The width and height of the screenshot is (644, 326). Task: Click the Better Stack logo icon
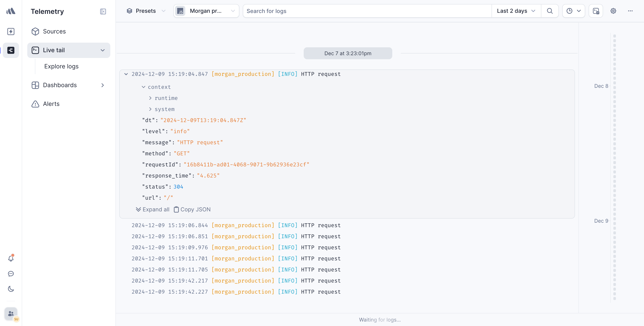click(11, 11)
